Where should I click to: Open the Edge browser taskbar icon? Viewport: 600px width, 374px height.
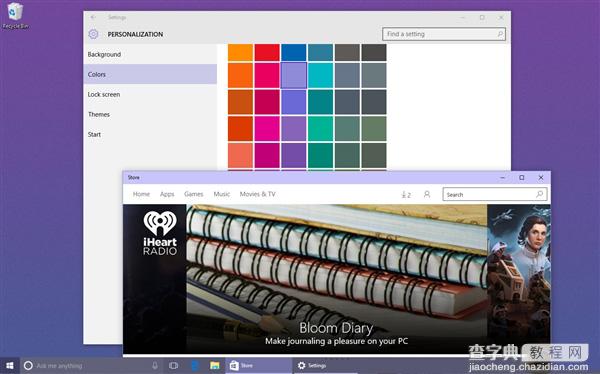[x=195, y=366]
